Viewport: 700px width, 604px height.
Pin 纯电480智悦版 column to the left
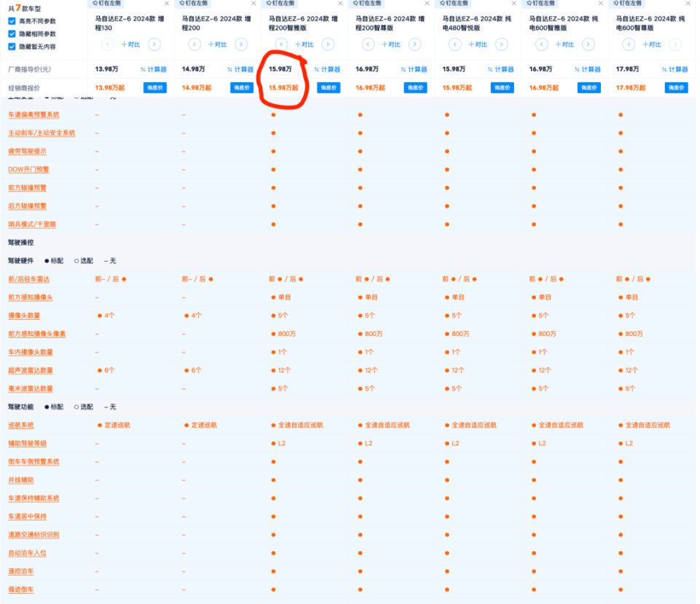pos(454,3)
